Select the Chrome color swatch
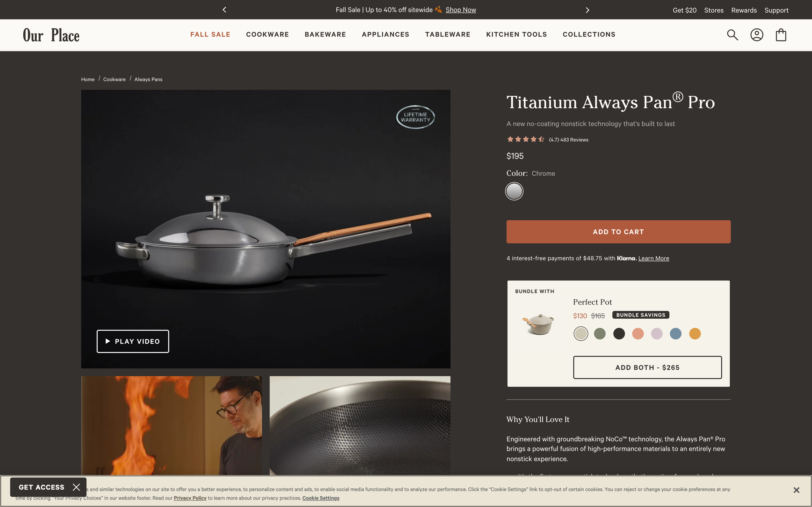Image resolution: width=812 pixels, height=507 pixels. pyautogui.click(x=514, y=191)
